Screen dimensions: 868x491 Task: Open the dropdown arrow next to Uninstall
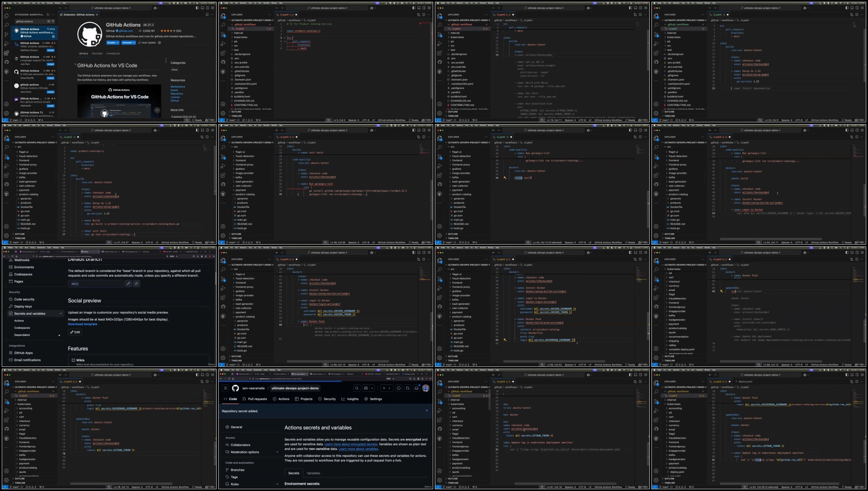click(134, 43)
